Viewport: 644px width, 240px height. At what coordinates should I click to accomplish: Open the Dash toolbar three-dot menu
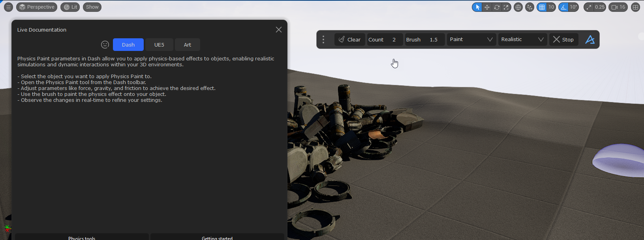click(323, 39)
